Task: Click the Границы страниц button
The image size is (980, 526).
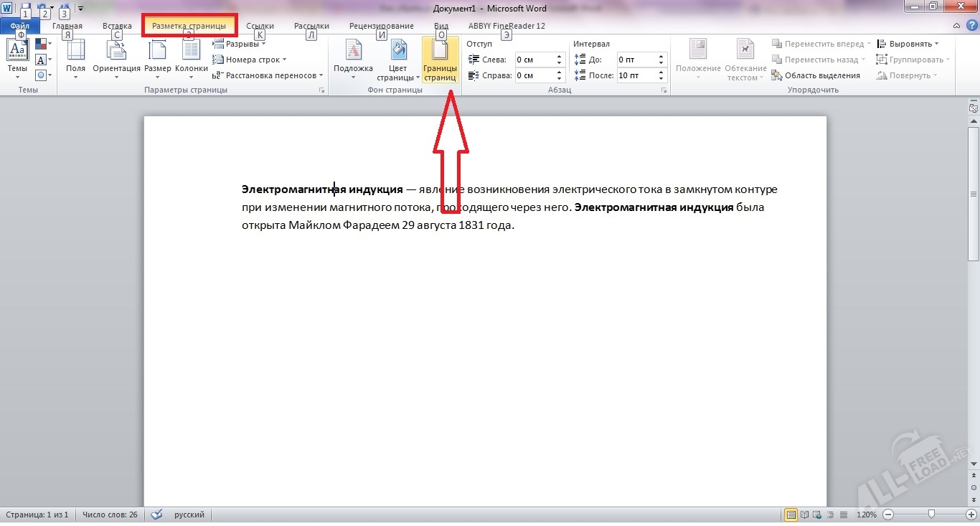Action: click(440, 59)
